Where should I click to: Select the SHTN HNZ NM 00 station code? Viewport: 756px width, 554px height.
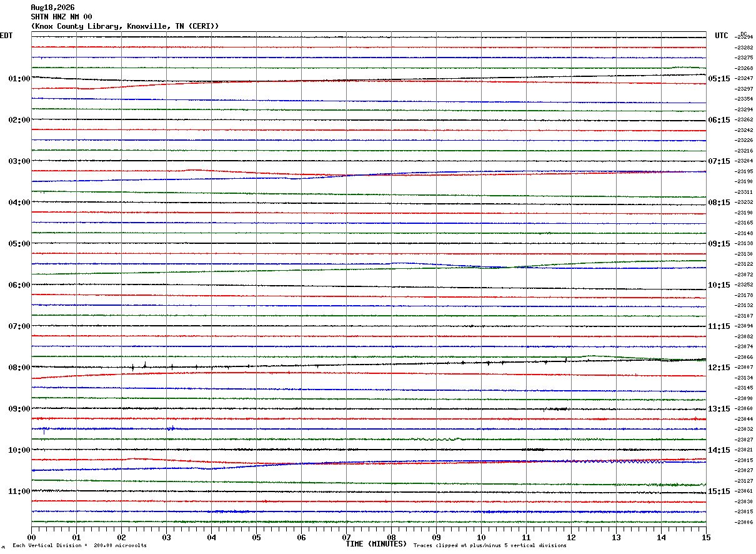pos(61,17)
